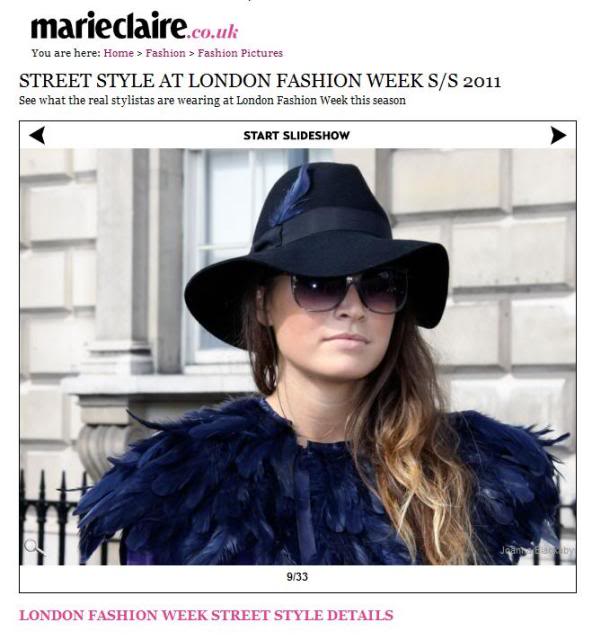Click the 9/33 slide counter

297,577
